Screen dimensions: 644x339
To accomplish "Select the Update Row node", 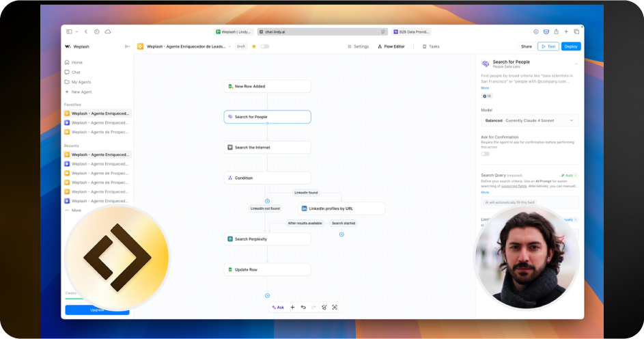I will pos(268,269).
